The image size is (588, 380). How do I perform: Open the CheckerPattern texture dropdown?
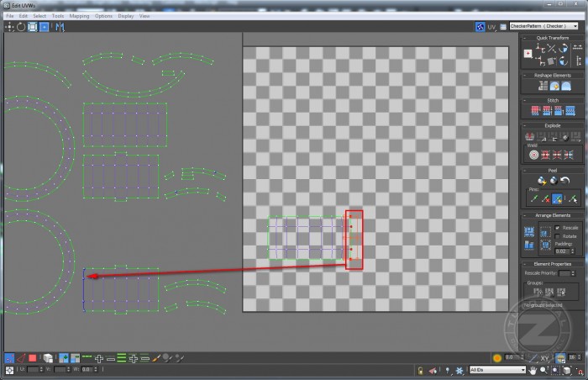tap(544, 26)
